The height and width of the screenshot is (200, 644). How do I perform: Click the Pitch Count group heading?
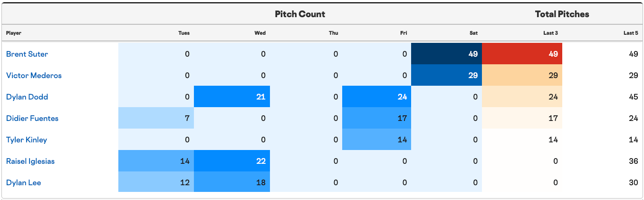300,14
